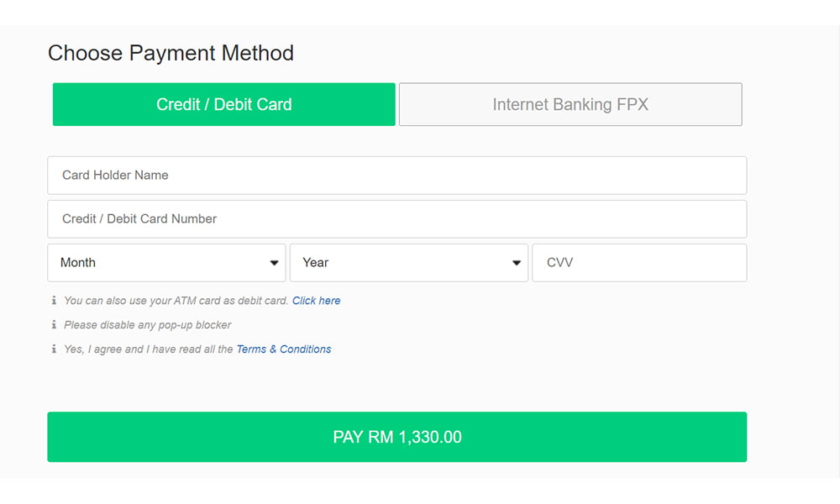Click 'Please disable any pop-up blocker' text

147,325
